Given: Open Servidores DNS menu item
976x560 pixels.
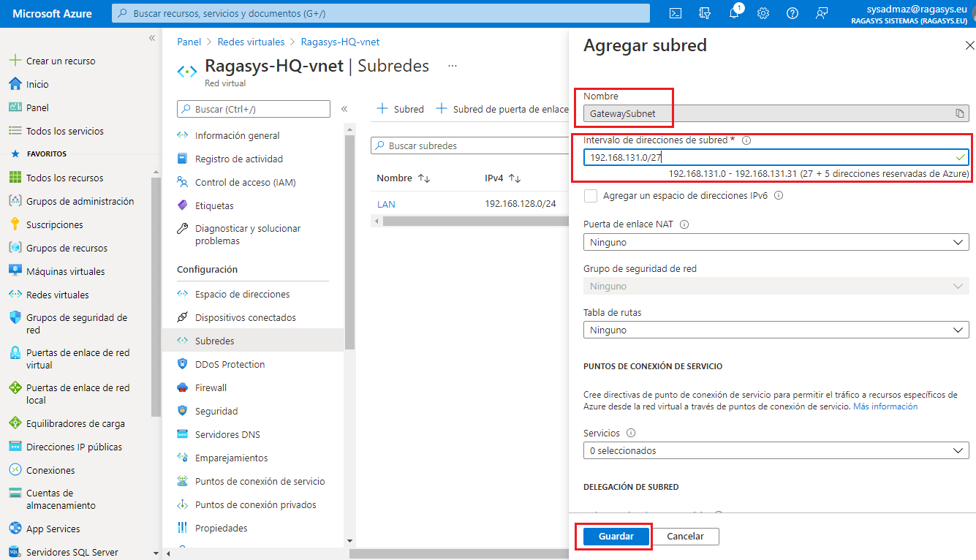Looking at the screenshot, I should [227, 434].
